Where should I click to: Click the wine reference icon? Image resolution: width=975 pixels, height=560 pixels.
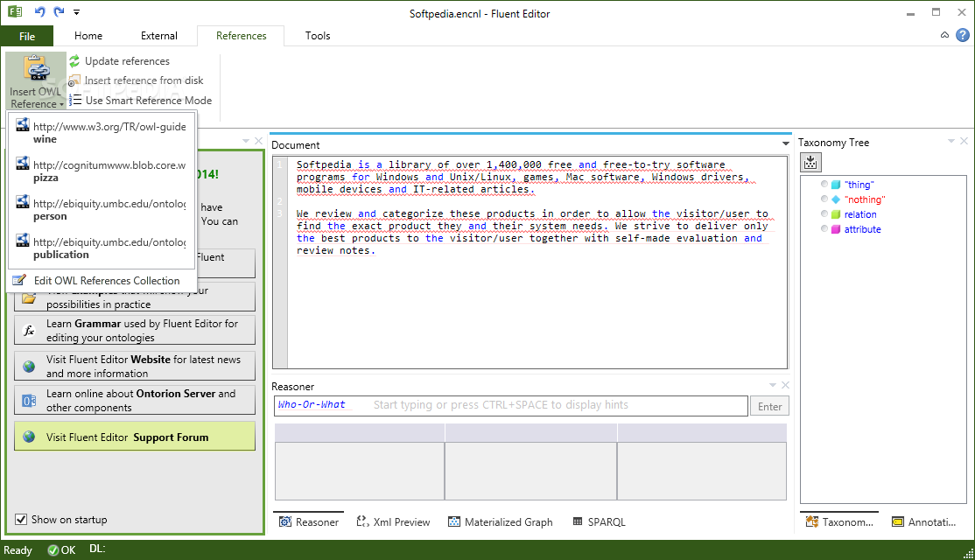(23, 124)
